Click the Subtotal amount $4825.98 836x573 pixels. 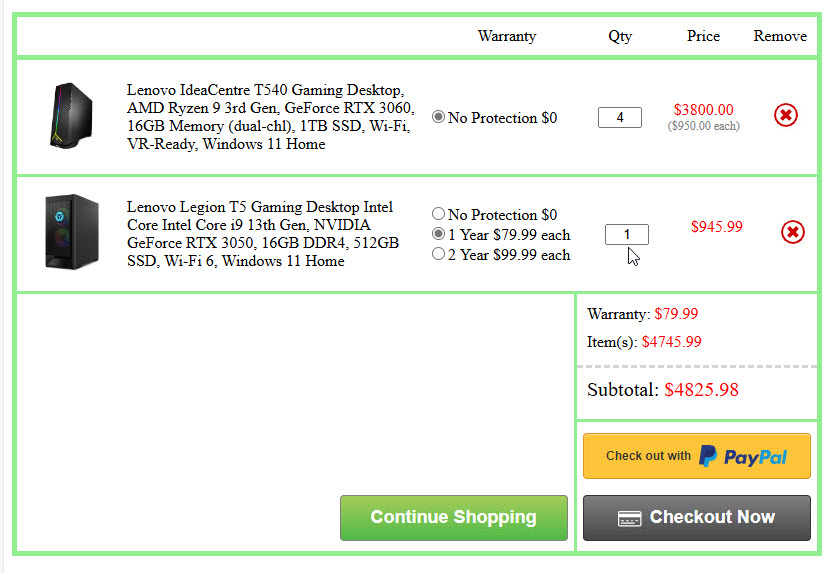[x=701, y=390]
